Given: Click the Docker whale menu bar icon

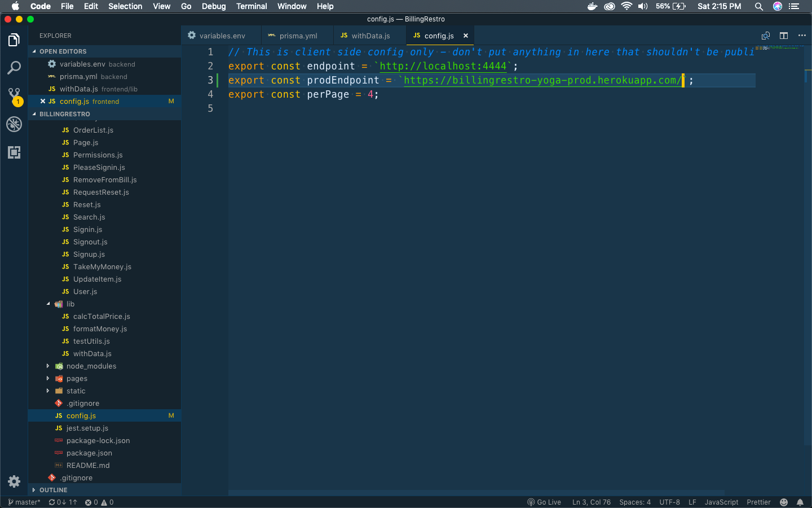Looking at the screenshot, I should 592,6.
